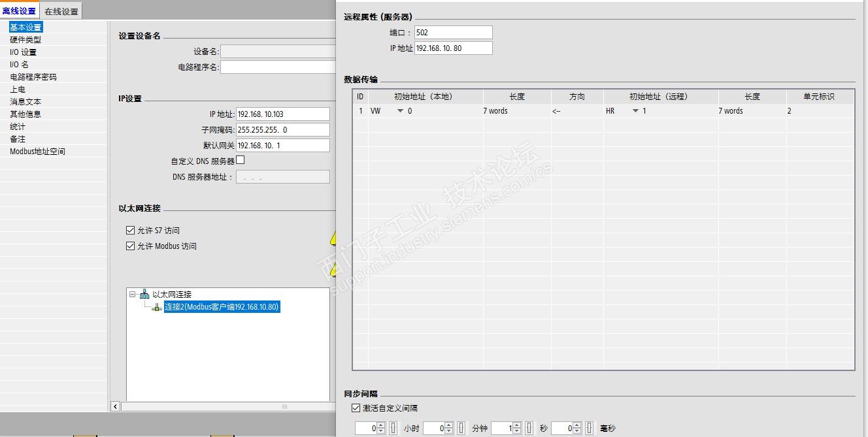
Task: Click the direction cell showing <-
Action: click(577, 111)
